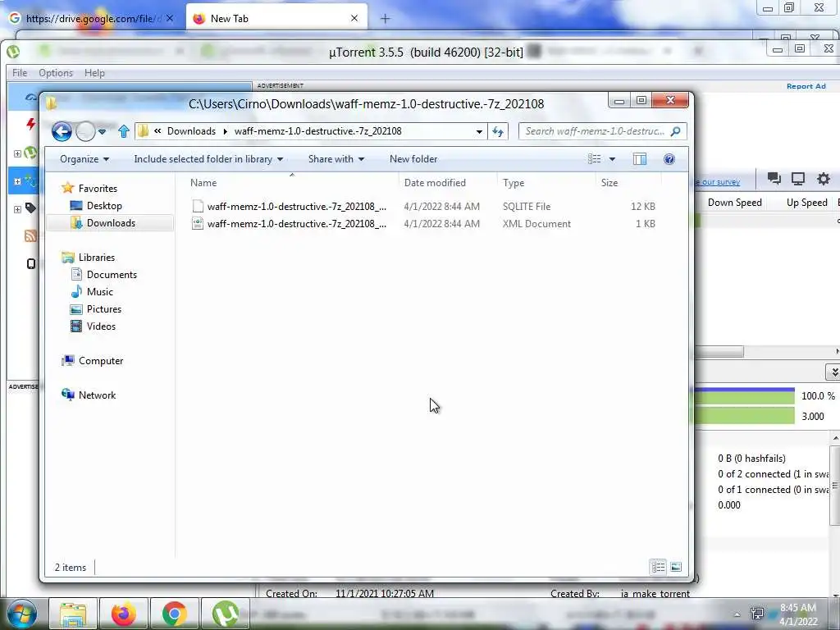Viewport: 840px width, 630px height.
Task: Select the SQLITE File waff-memz entry
Action: point(423,206)
